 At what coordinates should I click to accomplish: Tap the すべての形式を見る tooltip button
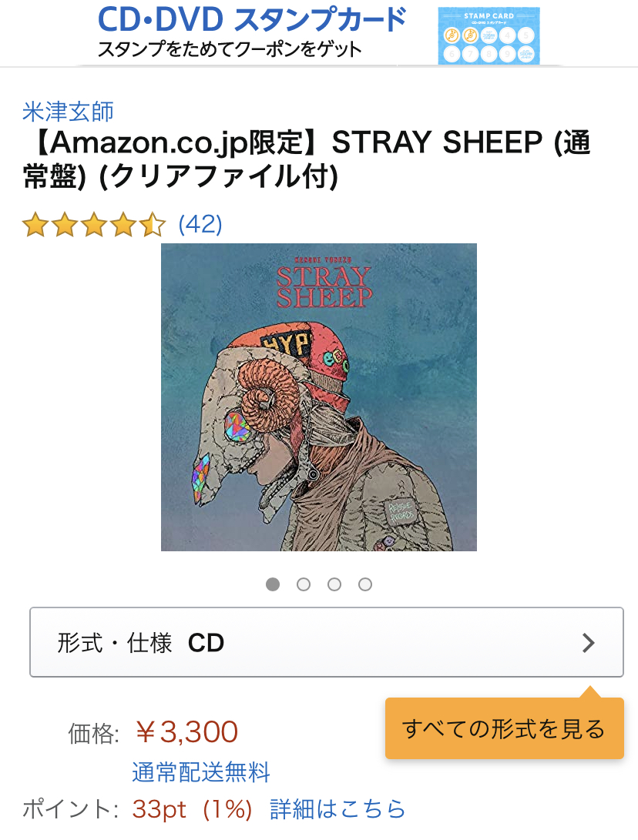click(505, 728)
